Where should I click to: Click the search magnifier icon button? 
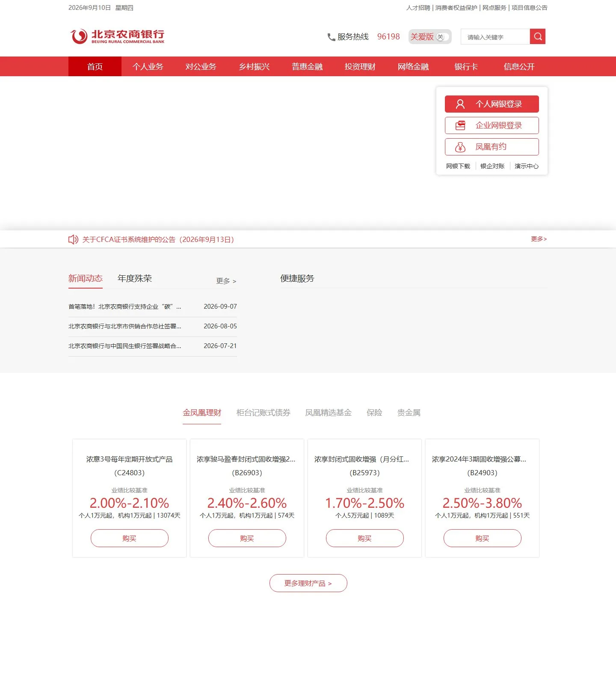[538, 36]
